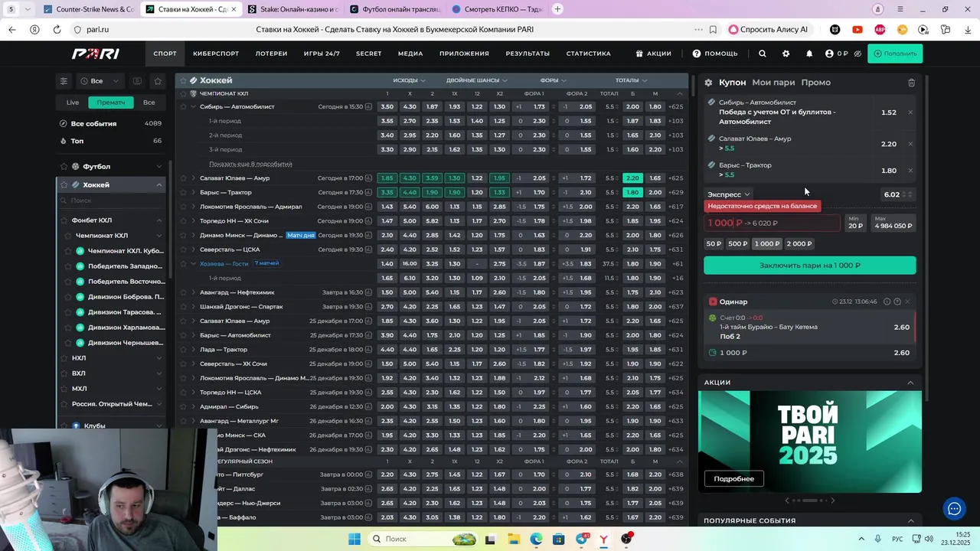Hide the balance with crossed-eye icon
980x551 pixels.
[857, 54]
